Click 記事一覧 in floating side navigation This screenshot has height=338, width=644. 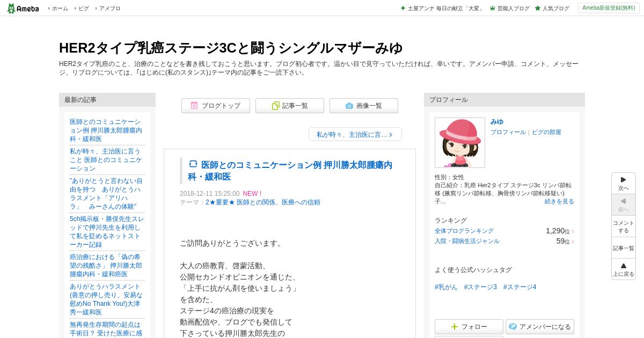pyautogui.click(x=624, y=248)
